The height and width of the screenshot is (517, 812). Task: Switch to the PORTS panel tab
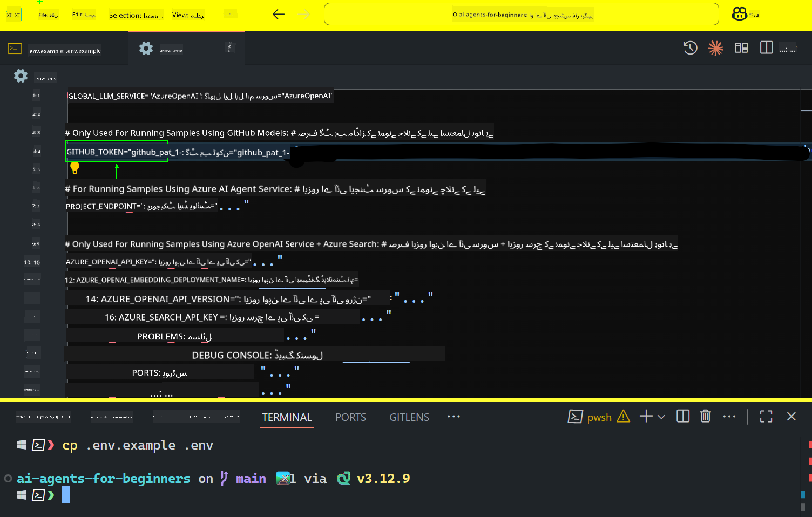tap(350, 417)
